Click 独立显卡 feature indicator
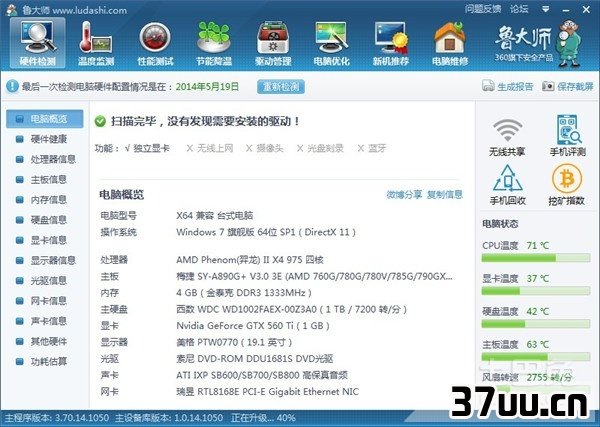 147,148
